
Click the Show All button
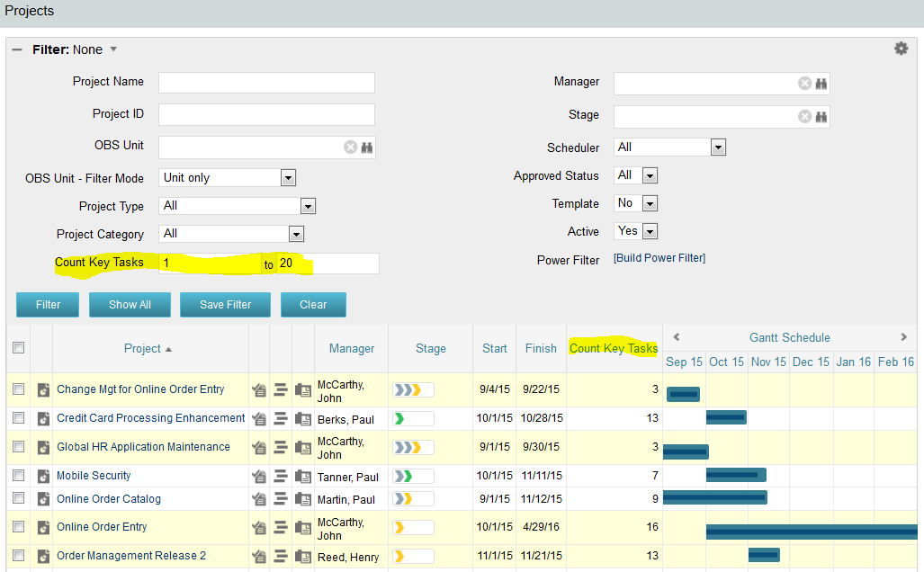(x=130, y=305)
